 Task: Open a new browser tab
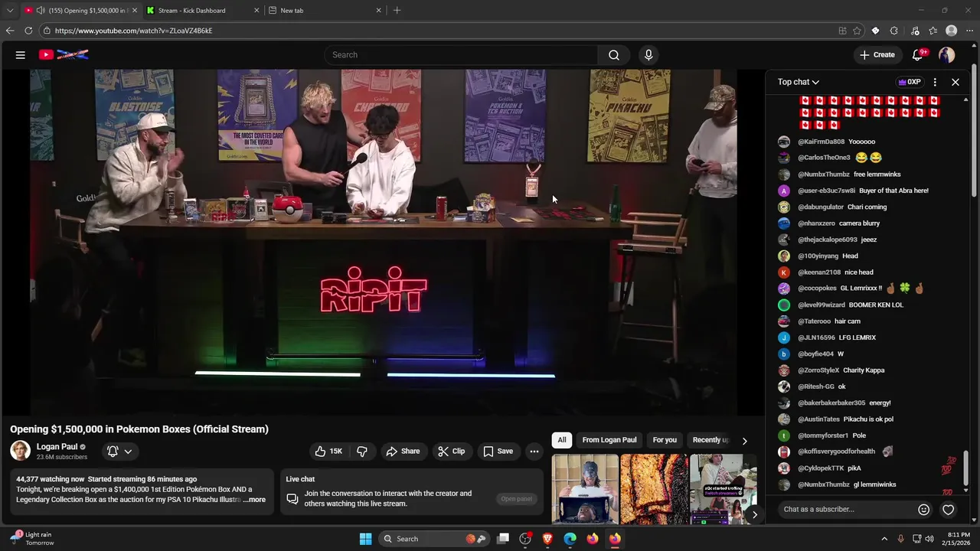397,11
